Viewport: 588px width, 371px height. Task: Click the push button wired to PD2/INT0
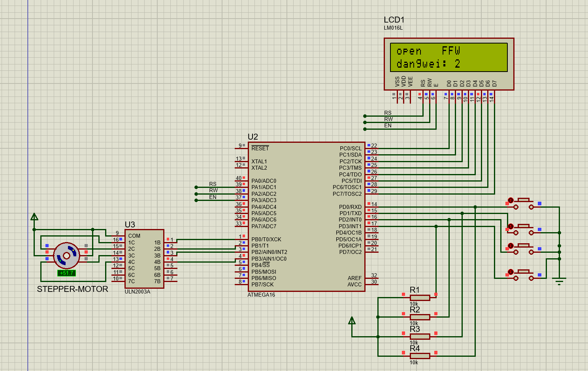click(523, 249)
